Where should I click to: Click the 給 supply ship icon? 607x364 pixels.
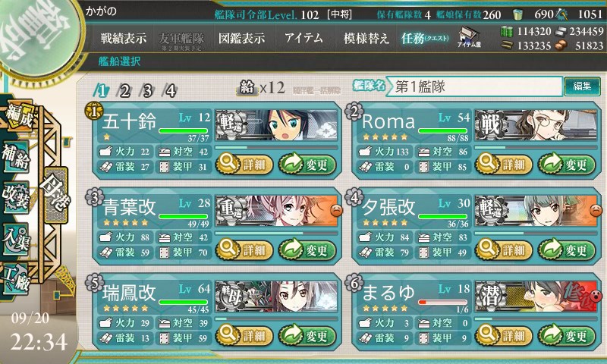tap(247, 88)
